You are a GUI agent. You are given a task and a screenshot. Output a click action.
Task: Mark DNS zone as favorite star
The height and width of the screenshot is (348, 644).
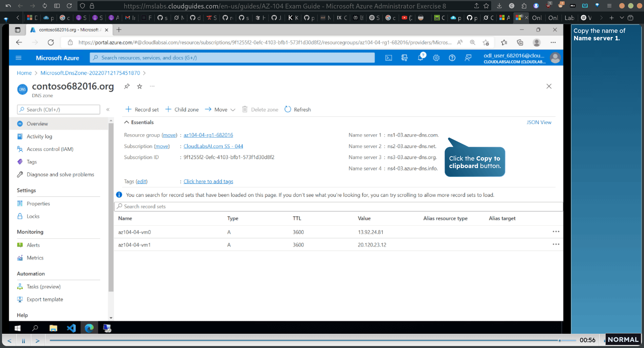click(139, 86)
